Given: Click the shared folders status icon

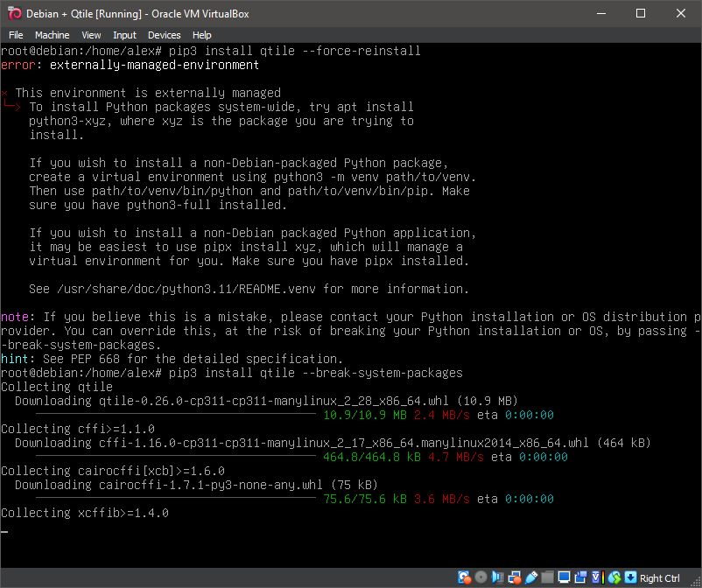Looking at the screenshot, I should click(547, 577).
